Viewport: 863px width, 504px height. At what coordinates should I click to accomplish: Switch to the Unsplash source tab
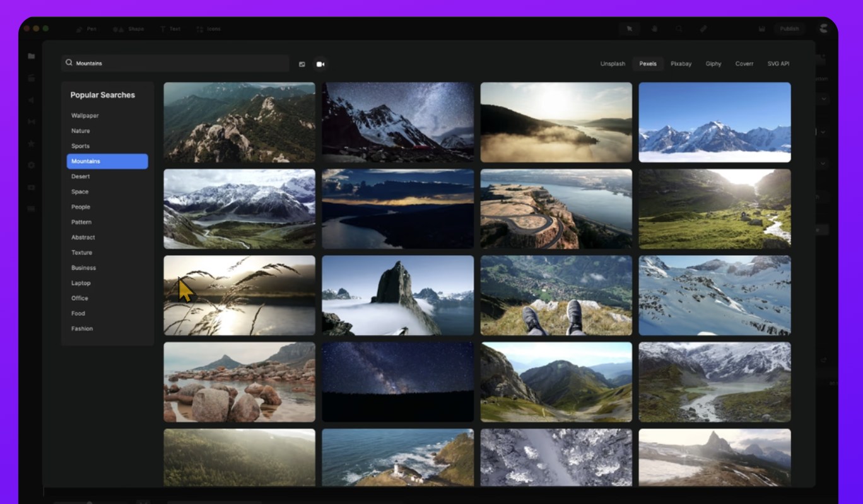click(x=613, y=64)
